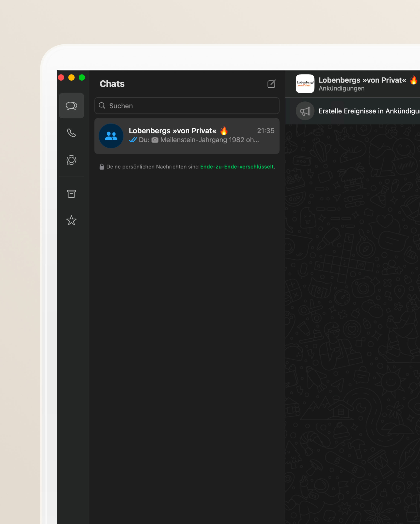Open the Chats tab icon
The image size is (420, 524).
(71, 105)
